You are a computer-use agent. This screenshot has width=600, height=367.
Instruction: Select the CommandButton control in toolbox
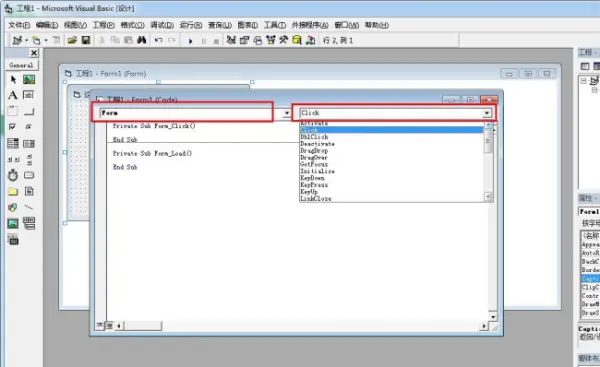[29, 111]
